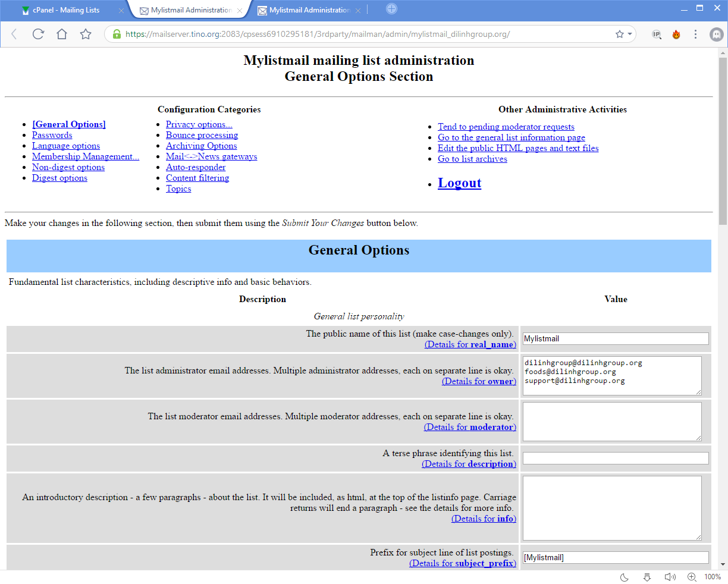Go to Bounce processing
The height and width of the screenshot is (584, 728).
point(202,135)
